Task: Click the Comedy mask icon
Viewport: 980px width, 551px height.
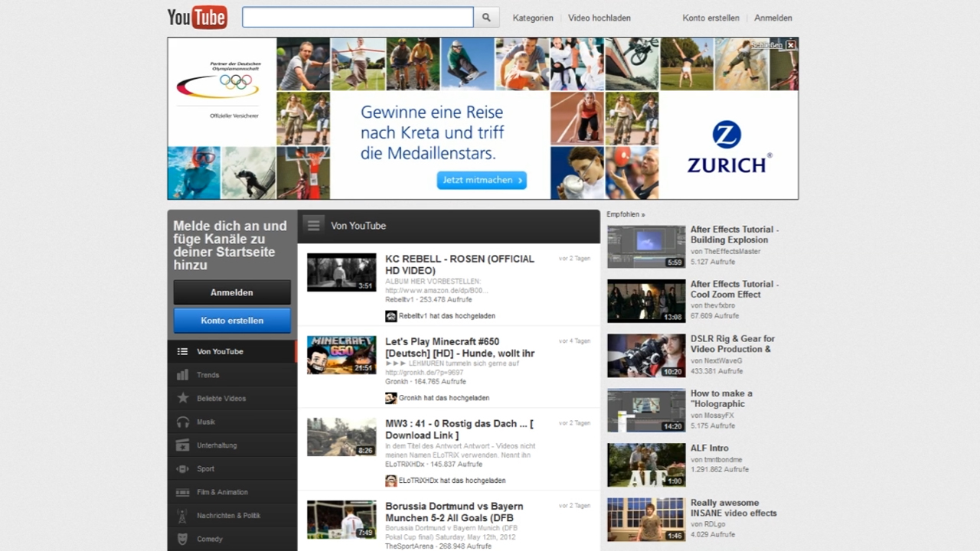Action: click(182, 539)
